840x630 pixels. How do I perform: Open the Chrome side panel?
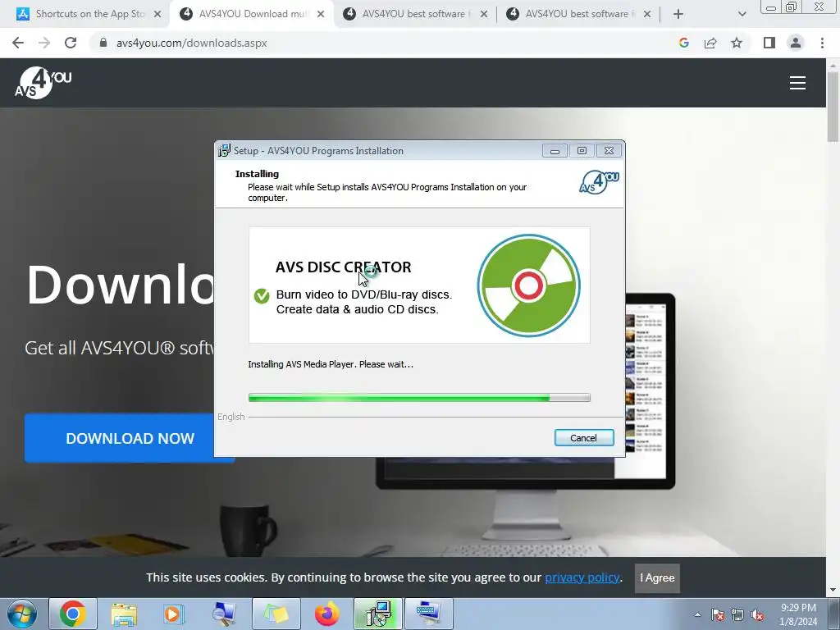click(x=769, y=43)
